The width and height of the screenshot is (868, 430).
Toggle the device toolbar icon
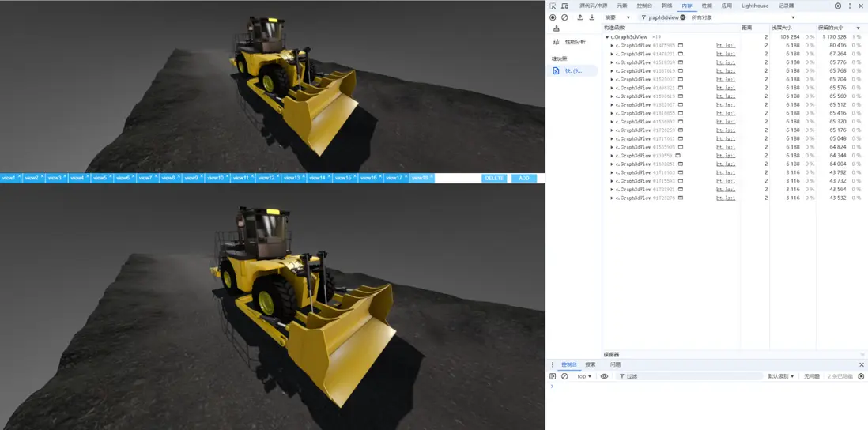pos(564,6)
